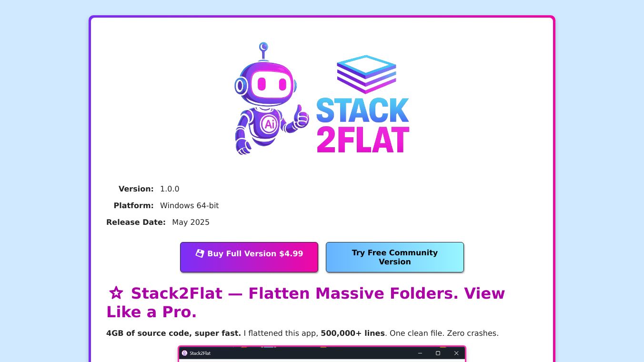Click the version number 1.0.0
Viewport: 644px width, 362px height.
pyautogui.click(x=170, y=189)
